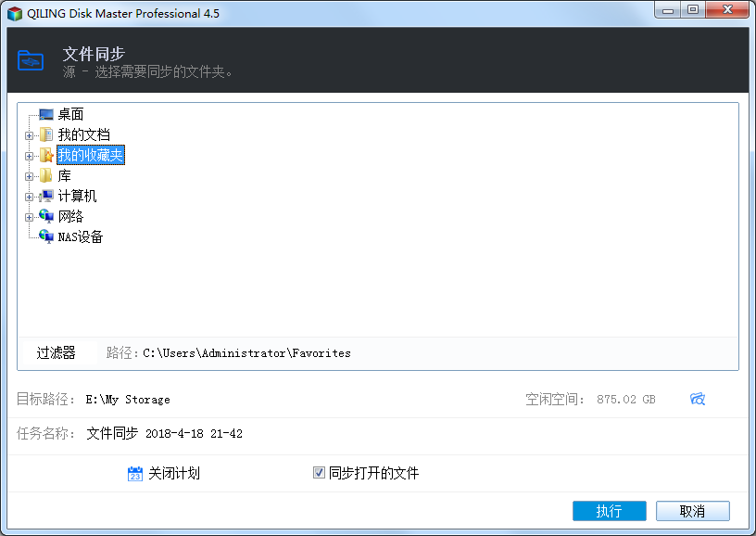Select 网络 tree item

click(70, 216)
